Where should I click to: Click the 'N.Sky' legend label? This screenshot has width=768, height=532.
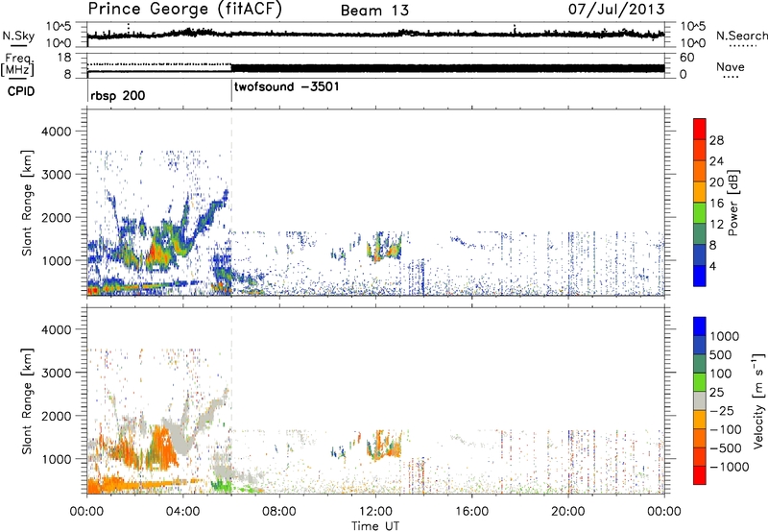(x=18, y=36)
